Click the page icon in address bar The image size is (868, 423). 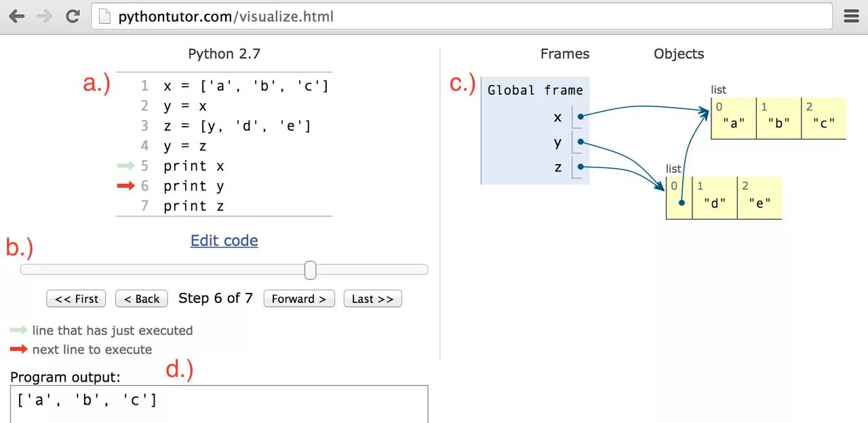coord(104,16)
